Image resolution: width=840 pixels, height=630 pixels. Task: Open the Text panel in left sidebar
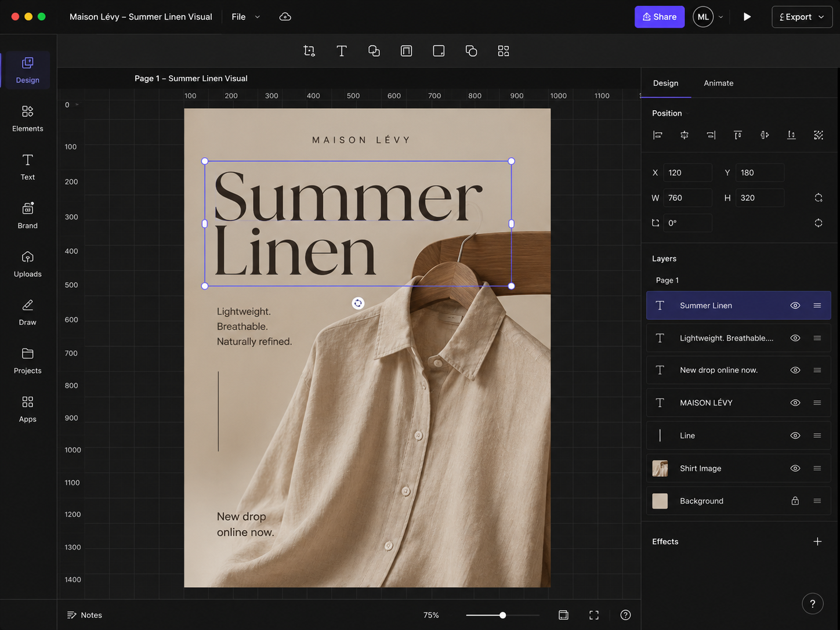click(28, 167)
